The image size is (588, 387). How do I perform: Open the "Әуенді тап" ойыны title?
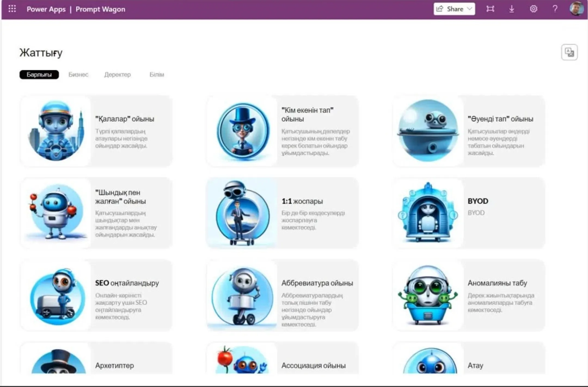point(500,119)
